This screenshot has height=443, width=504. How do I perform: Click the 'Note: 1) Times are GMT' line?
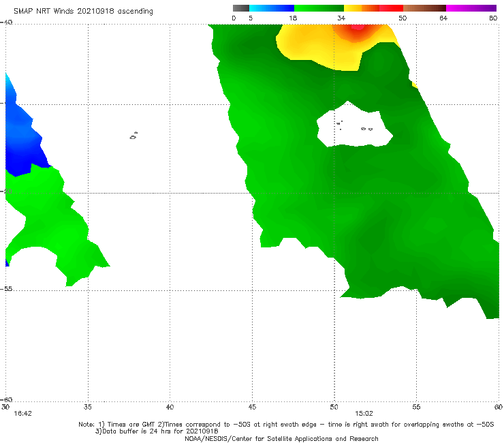[286, 425]
